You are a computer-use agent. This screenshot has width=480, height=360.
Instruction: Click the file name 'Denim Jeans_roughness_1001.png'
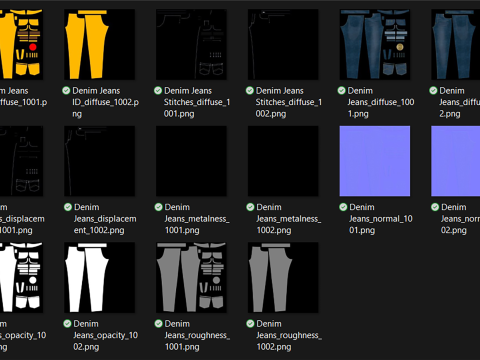(197, 335)
